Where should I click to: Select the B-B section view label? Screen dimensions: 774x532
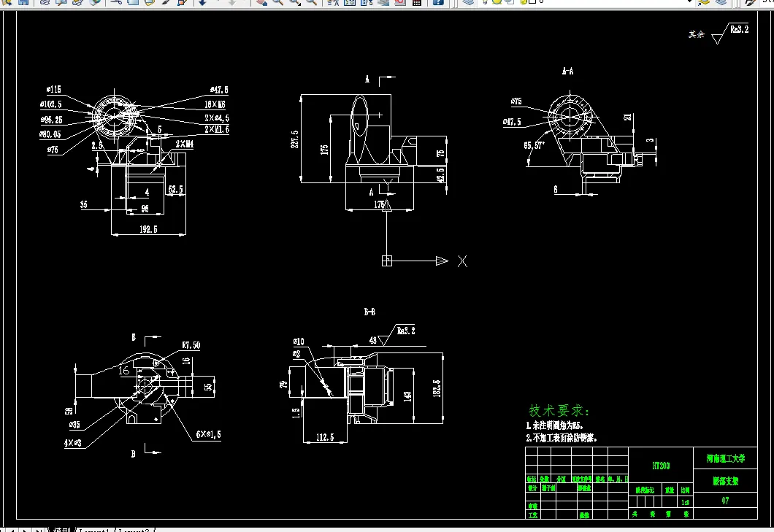tap(369, 312)
